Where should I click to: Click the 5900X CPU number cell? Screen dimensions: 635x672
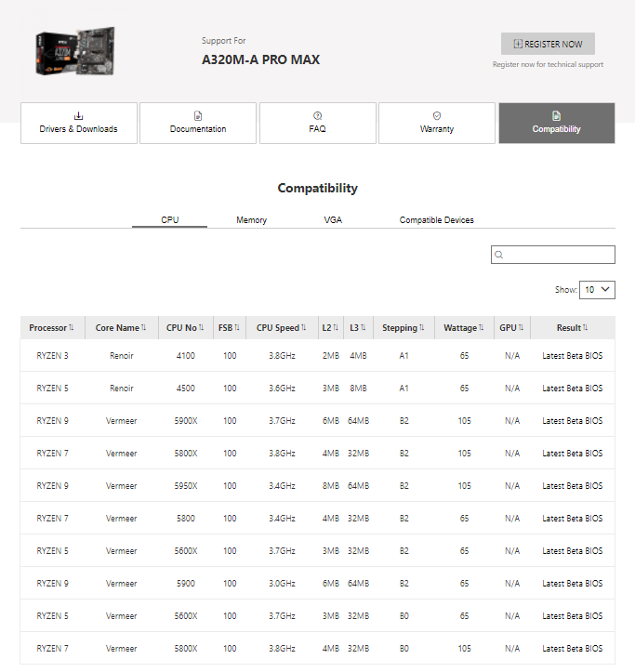point(186,421)
